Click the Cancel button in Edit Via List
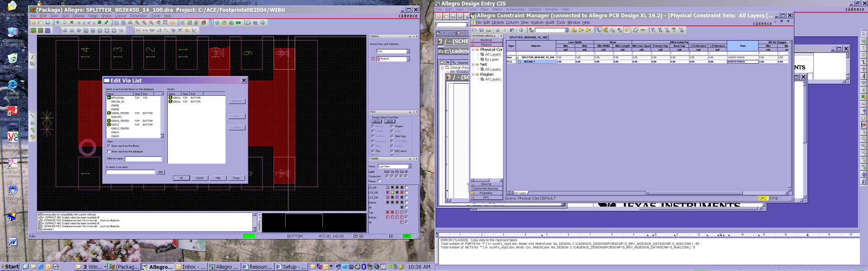The width and height of the screenshot is (868, 271). (199, 178)
